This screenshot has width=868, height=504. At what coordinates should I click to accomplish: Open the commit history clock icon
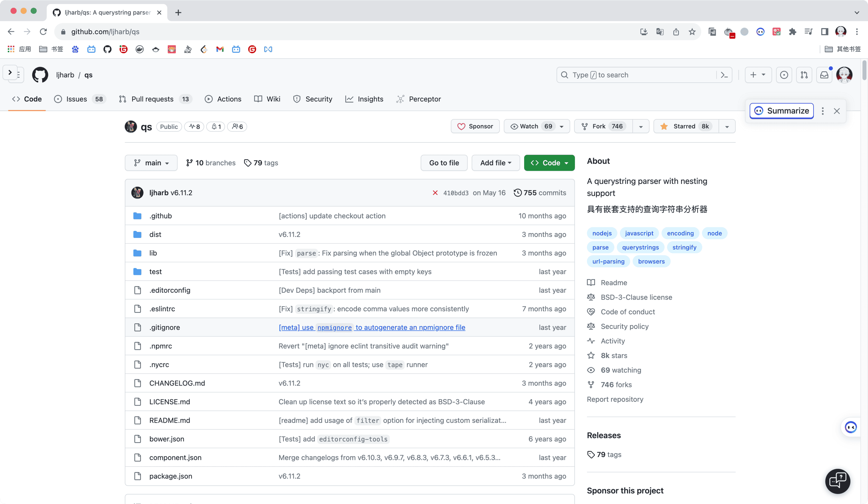tap(517, 193)
